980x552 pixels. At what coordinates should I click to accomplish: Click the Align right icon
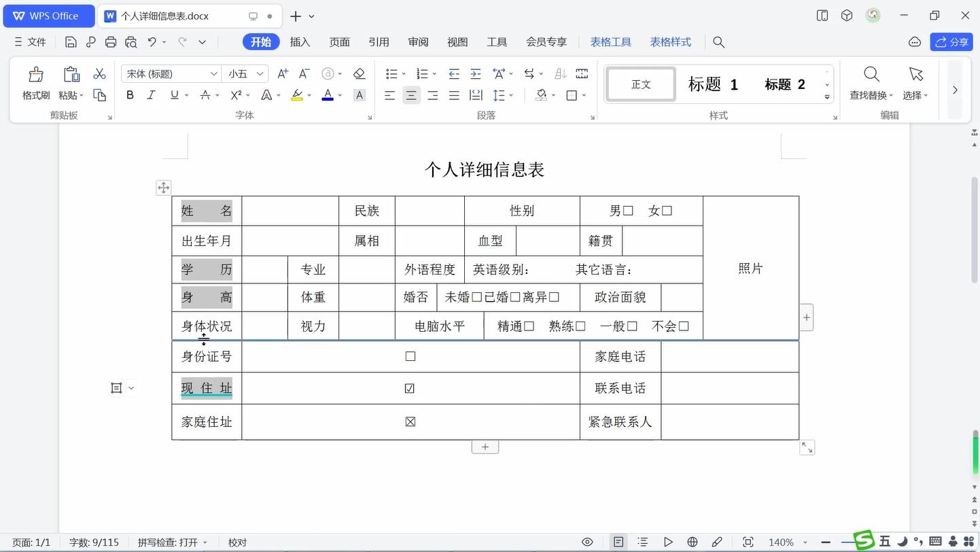432,95
